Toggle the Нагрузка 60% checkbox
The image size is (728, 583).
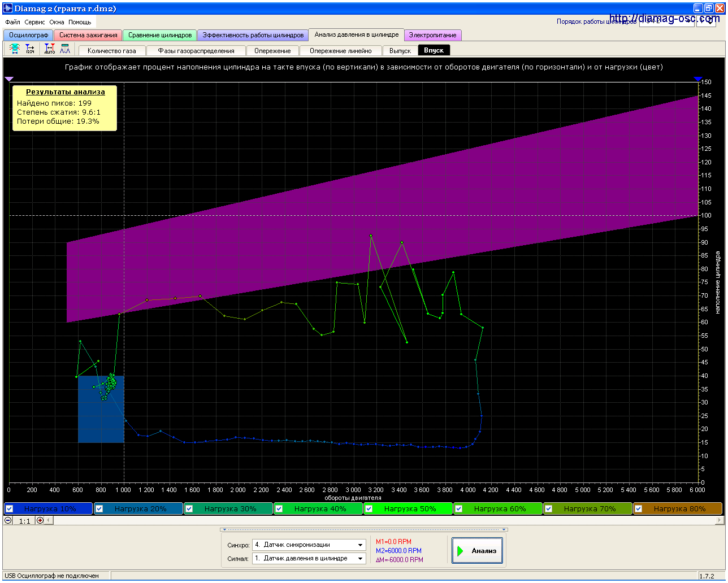coord(458,508)
